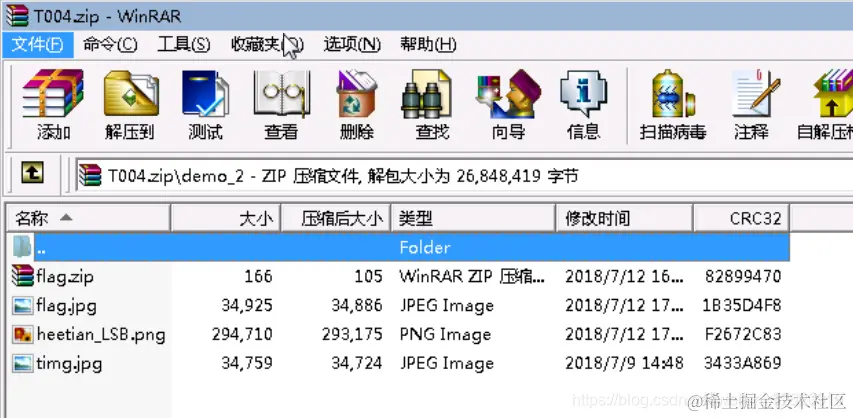Select the timg.jpg file name
The height and width of the screenshot is (418, 853).
[69, 363]
